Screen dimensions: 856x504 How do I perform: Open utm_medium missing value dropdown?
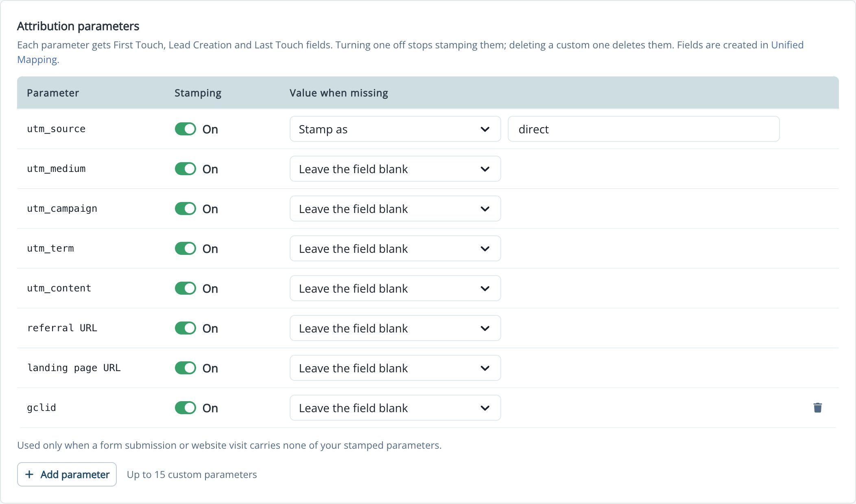click(395, 169)
